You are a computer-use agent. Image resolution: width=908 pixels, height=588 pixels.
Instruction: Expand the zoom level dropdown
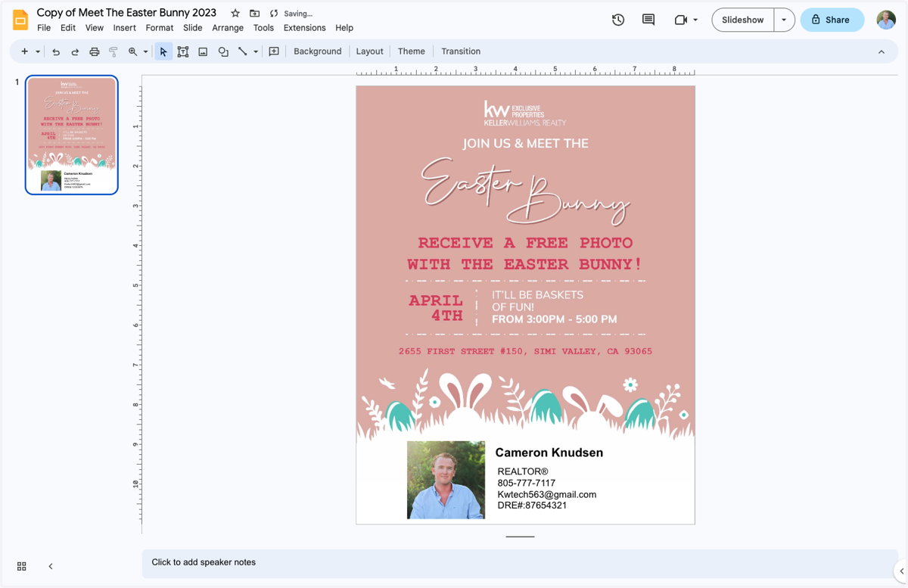click(145, 51)
